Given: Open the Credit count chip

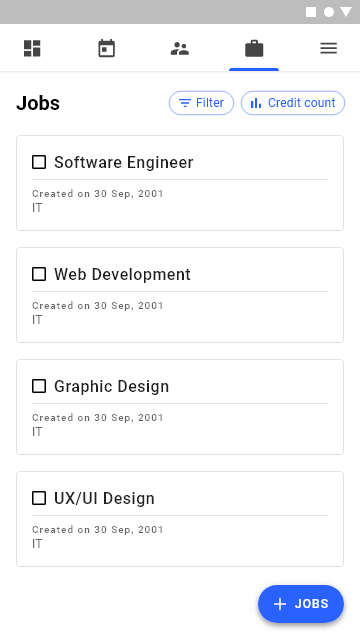Looking at the screenshot, I should [293, 103].
